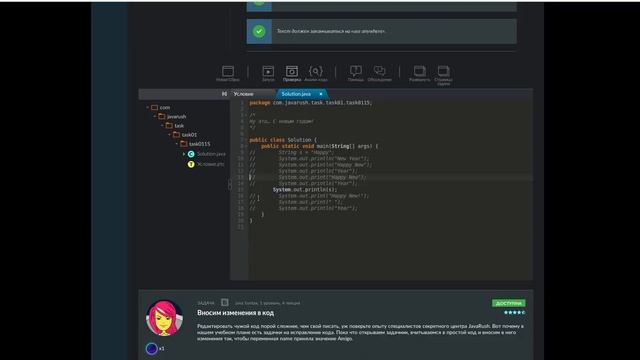Collapse the com folder arrow
The height and width of the screenshot is (360, 640).
[147, 107]
